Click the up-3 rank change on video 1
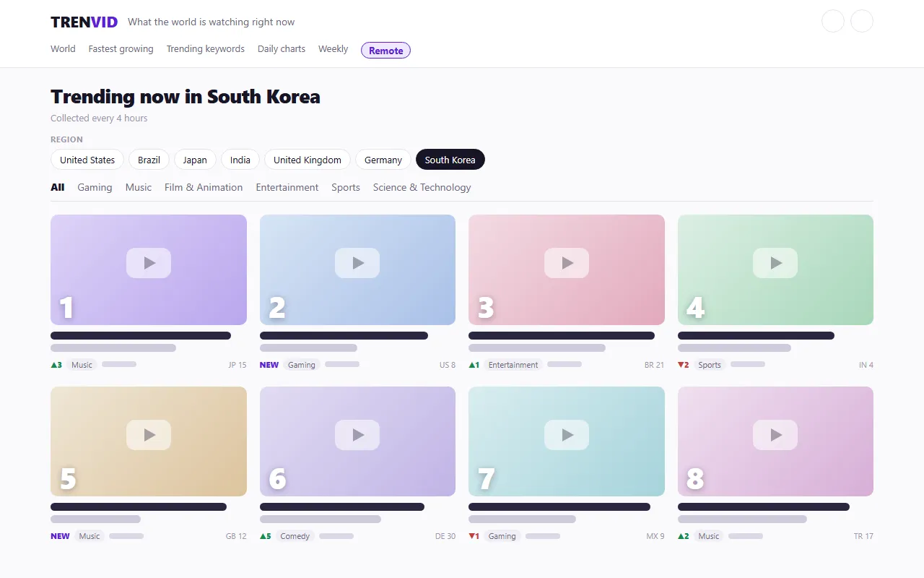This screenshot has width=924, height=578. (x=56, y=365)
